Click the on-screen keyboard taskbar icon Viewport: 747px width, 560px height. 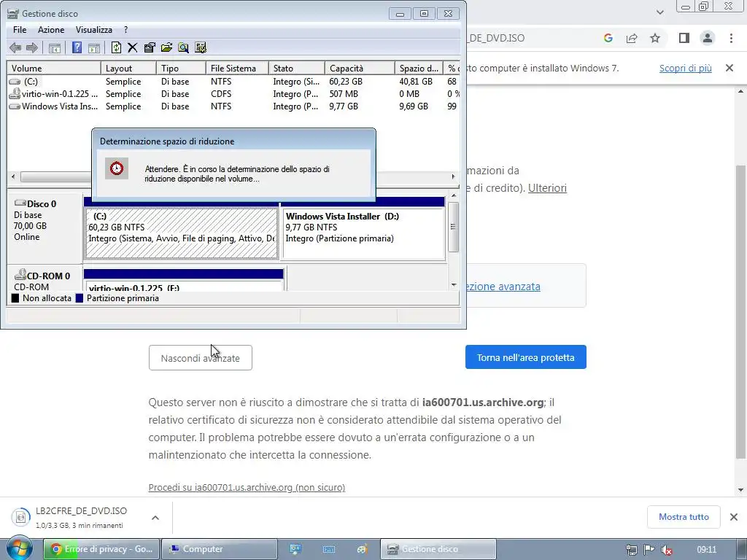329,550
